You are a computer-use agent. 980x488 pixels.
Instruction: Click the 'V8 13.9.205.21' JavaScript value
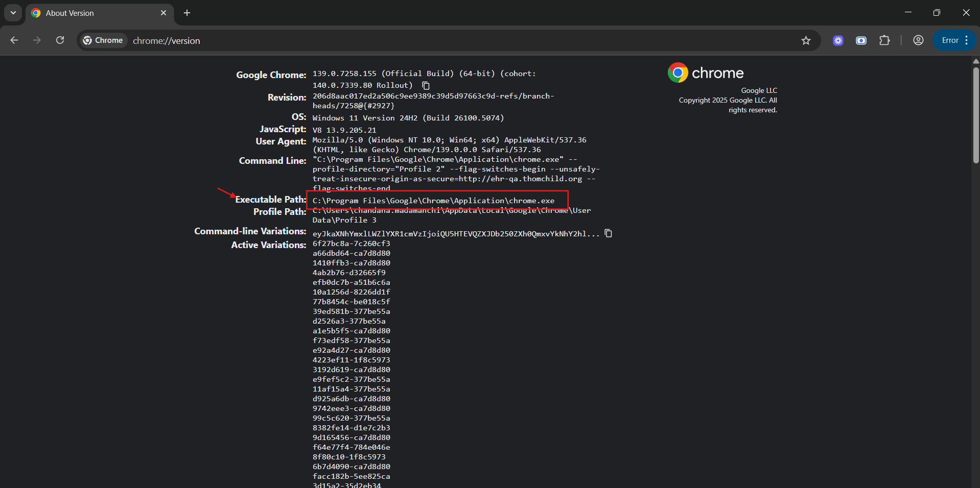(344, 130)
